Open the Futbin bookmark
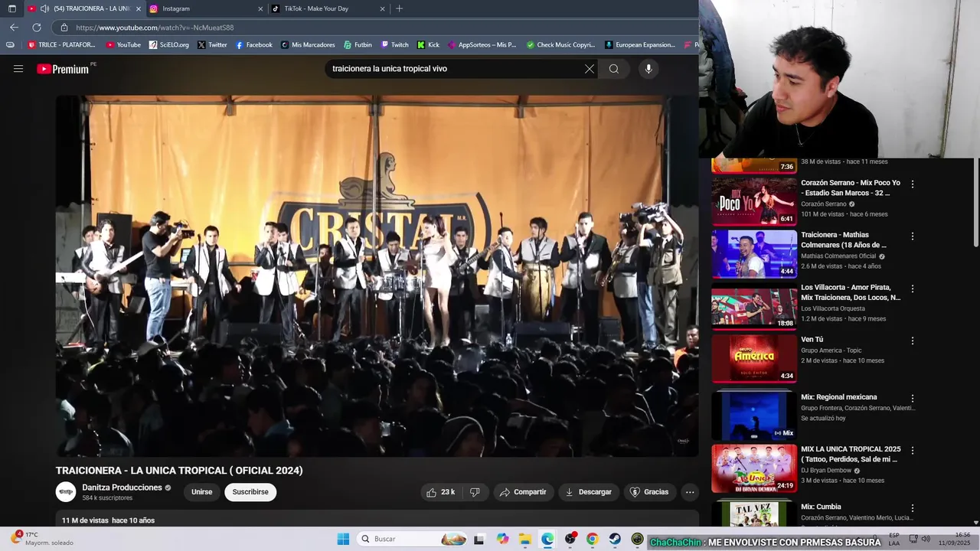Image resolution: width=980 pixels, height=551 pixels. [358, 44]
